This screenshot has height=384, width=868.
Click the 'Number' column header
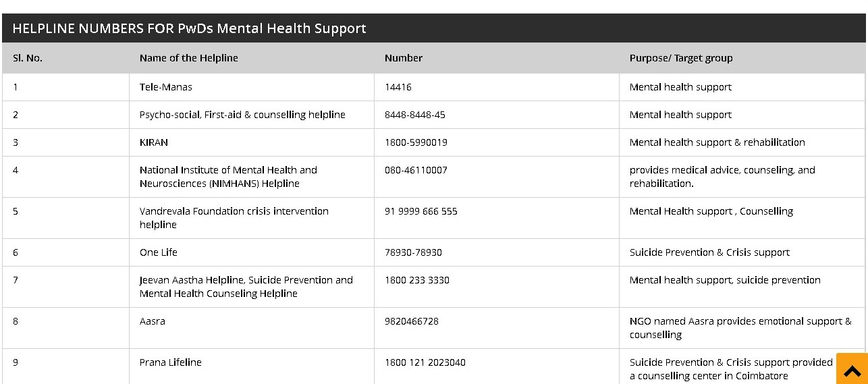(404, 58)
